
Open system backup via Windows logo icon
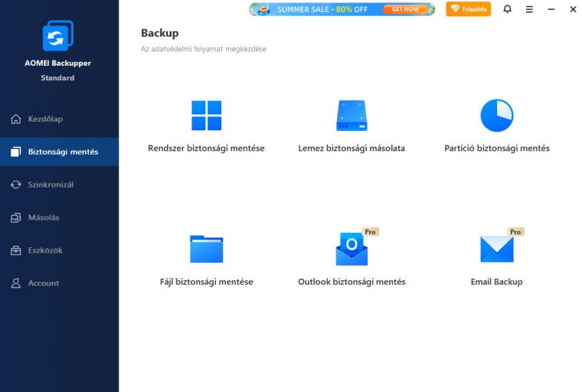[206, 116]
